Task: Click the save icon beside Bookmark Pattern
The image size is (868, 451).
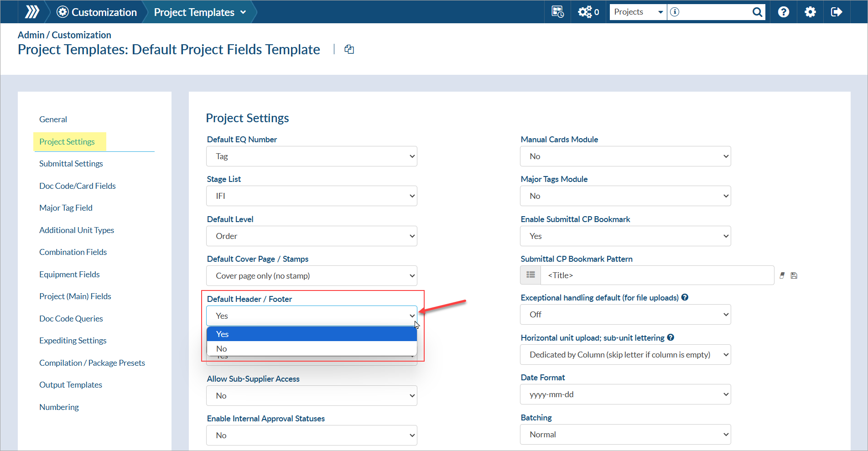Action: pos(794,275)
